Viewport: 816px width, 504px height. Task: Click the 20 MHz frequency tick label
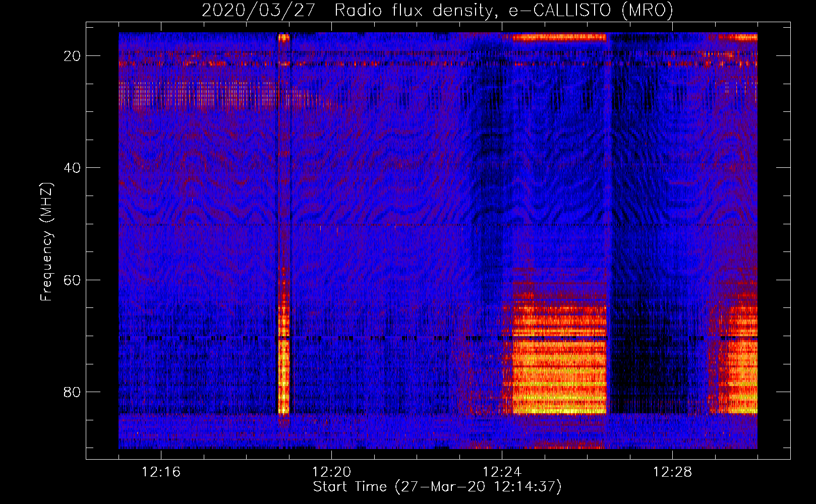point(73,56)
